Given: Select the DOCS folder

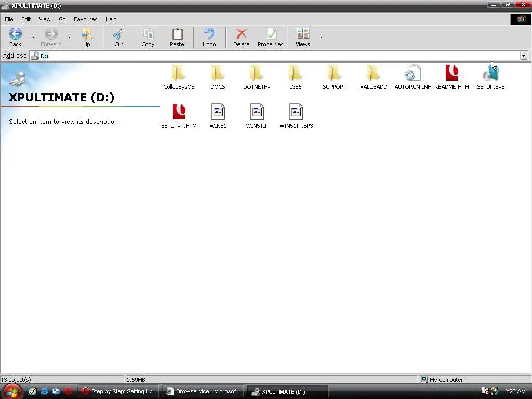Looking at the screenshot, I should (218, 77).
